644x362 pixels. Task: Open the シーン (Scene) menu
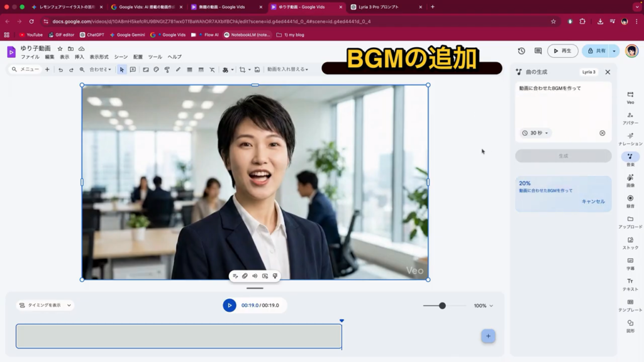(121, 57)
